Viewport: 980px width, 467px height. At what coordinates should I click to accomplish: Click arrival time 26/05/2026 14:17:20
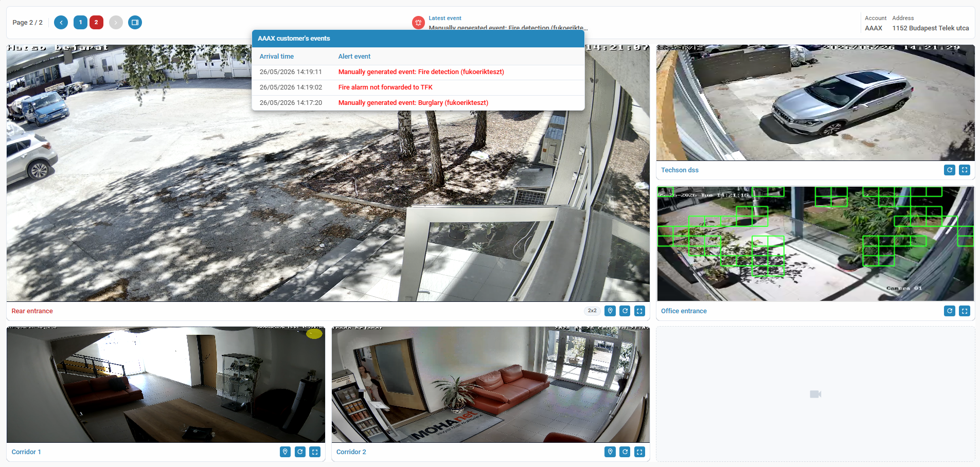[291, 103]
